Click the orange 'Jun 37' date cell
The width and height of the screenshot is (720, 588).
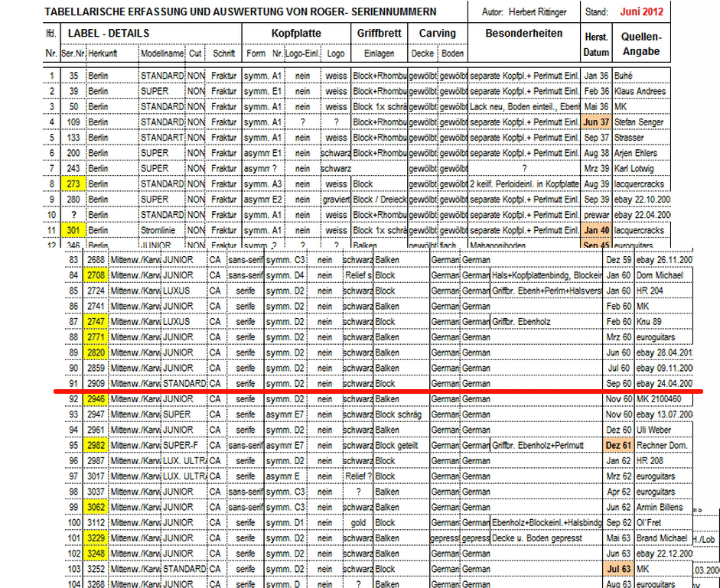pyautogui.click(x=595, y=122)
